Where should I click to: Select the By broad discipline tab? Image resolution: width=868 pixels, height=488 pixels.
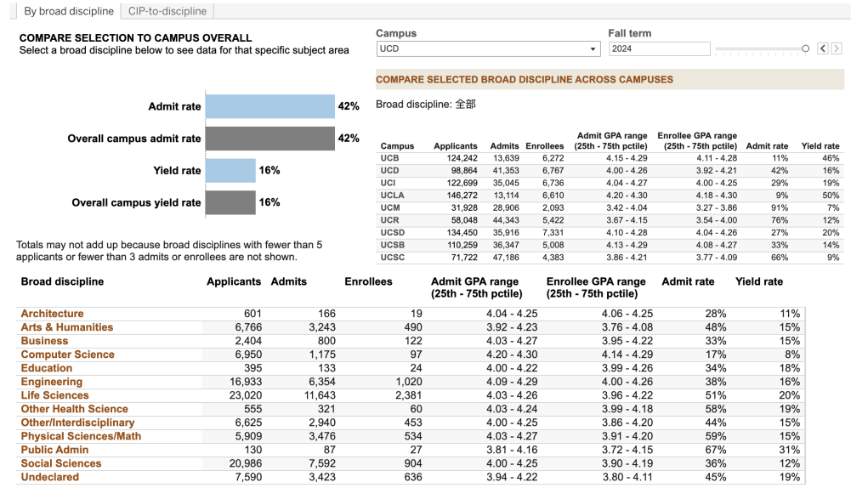click(x=68, y=11)
